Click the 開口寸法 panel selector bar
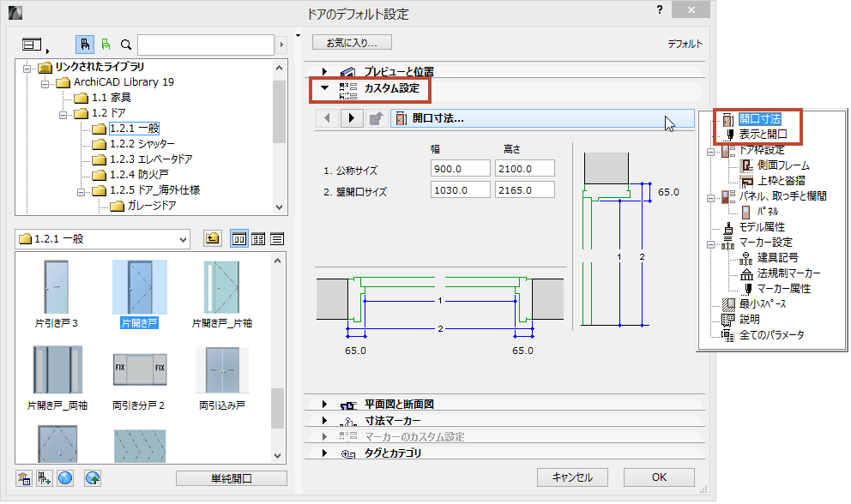The image size is (851, 504). click(x=540, y=119)
